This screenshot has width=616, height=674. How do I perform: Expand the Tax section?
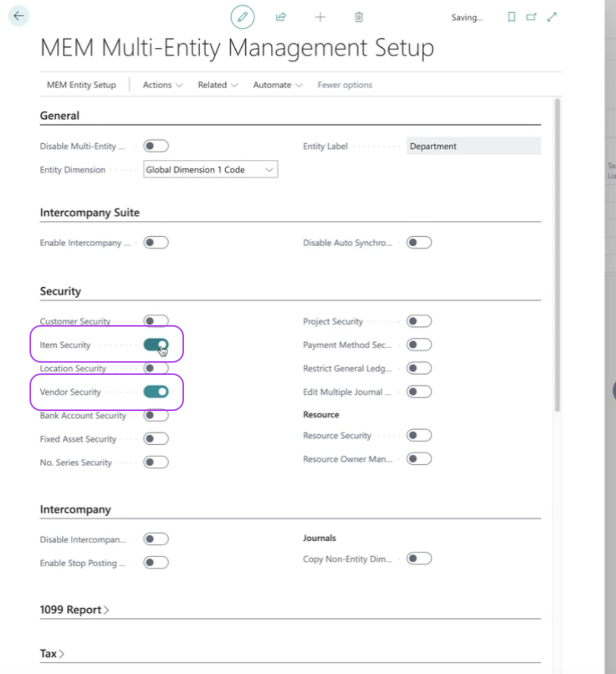click(x=52, y=654)
